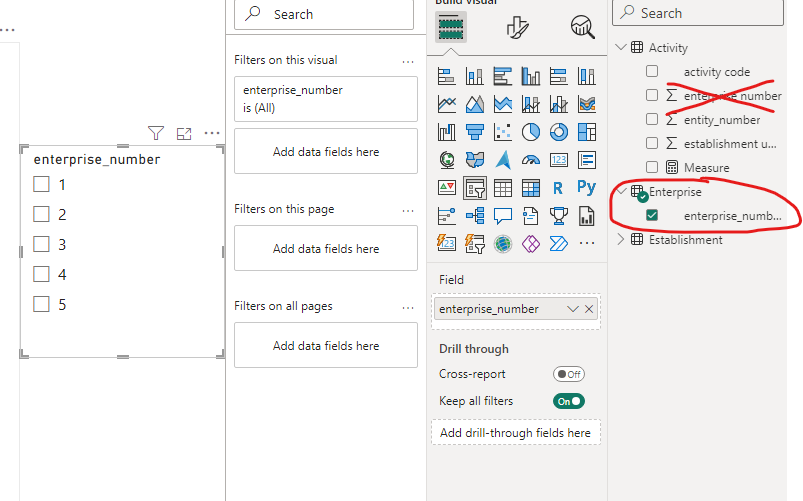Image resolution: width=803 pixels, height=501 pixels.
Task: Tick the entity_number field checkbox
Action: click(652, 119)
